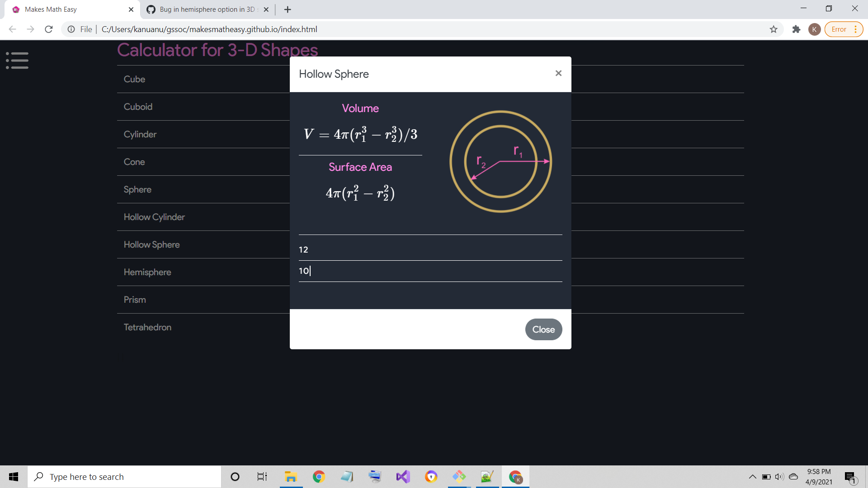The width and height of the screenshot is (868, 488).
Task: Open Chrome's three-dot menu
Action: [x=857, y=29]
